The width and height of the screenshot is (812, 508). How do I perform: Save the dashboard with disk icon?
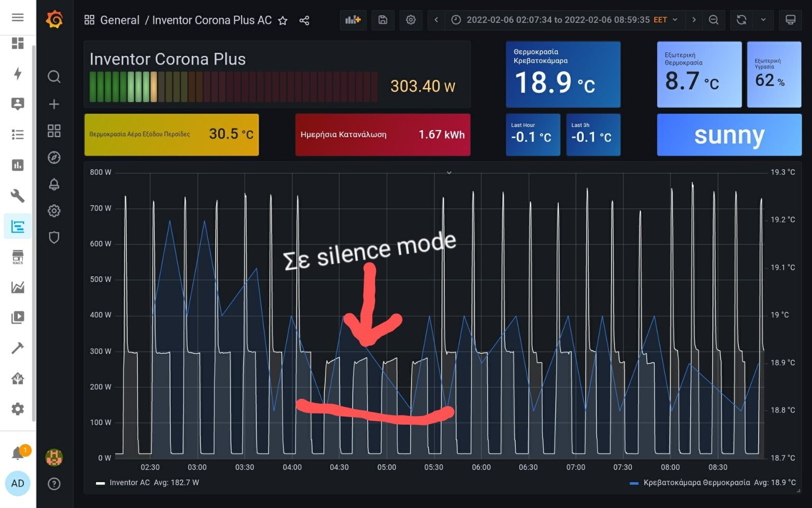pyautogui.click(x=383, y=20)
